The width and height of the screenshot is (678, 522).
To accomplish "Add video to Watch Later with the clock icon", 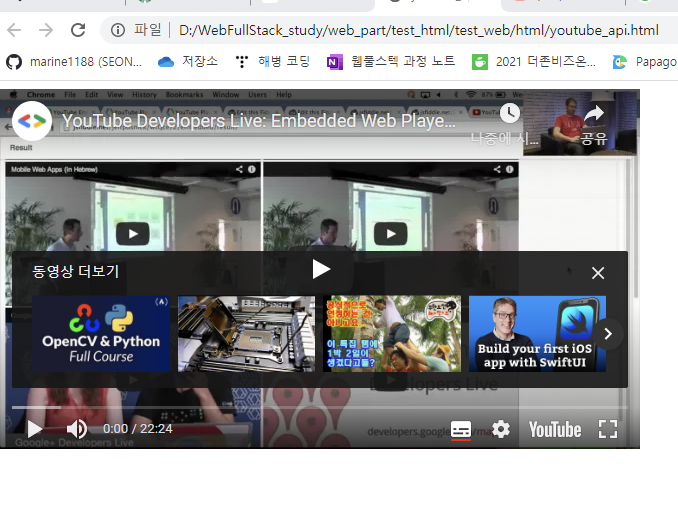I will tap(510, 113).
